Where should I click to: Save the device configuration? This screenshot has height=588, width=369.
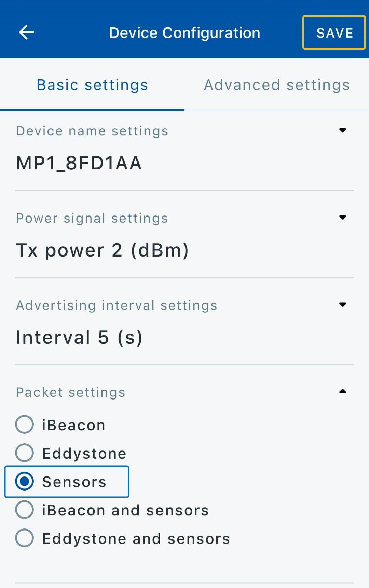click(x=334, y=32)
